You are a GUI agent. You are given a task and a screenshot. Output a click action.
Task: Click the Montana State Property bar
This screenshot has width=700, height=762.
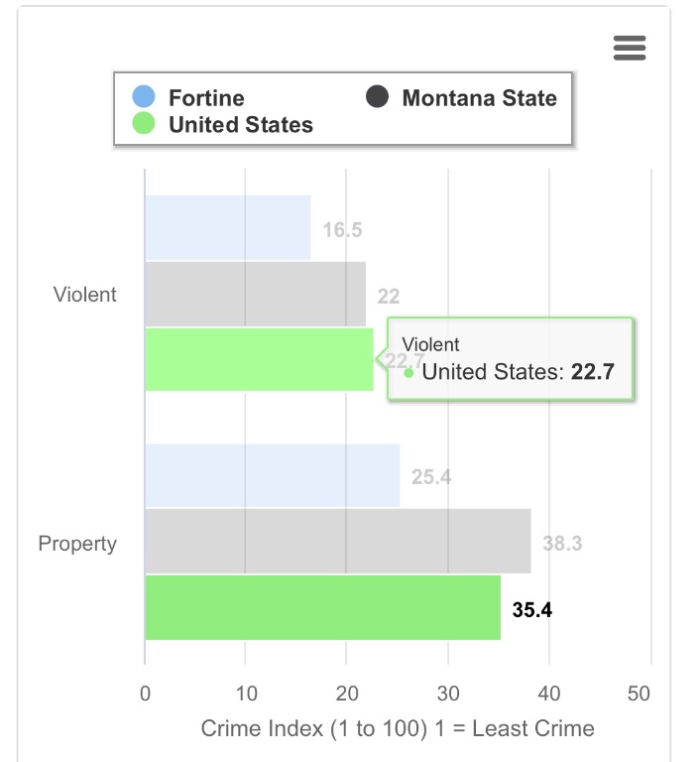pos(337,542)
